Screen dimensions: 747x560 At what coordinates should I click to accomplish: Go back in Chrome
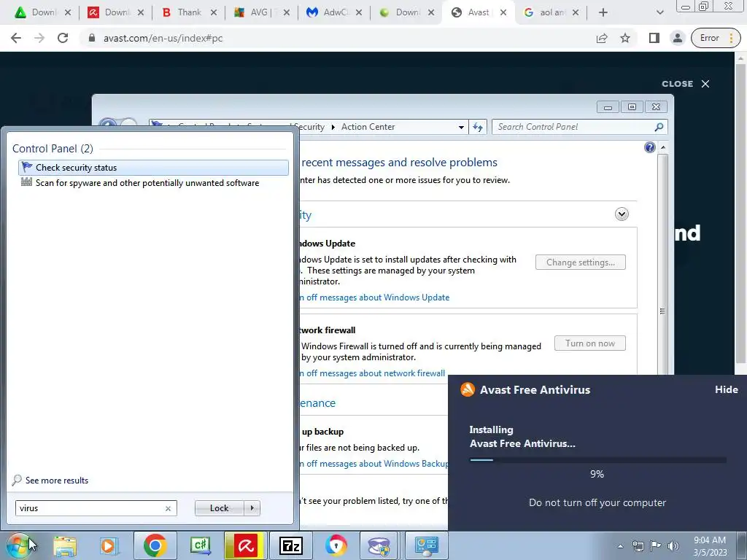pyautogui.click(x=16, y=38)
